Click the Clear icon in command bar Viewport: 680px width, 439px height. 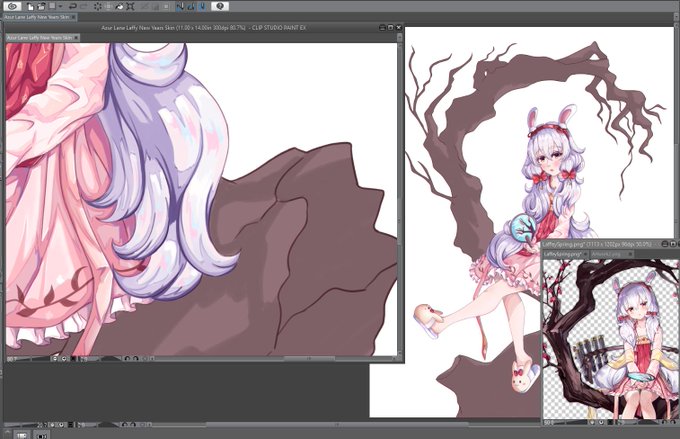click(98, 6)
